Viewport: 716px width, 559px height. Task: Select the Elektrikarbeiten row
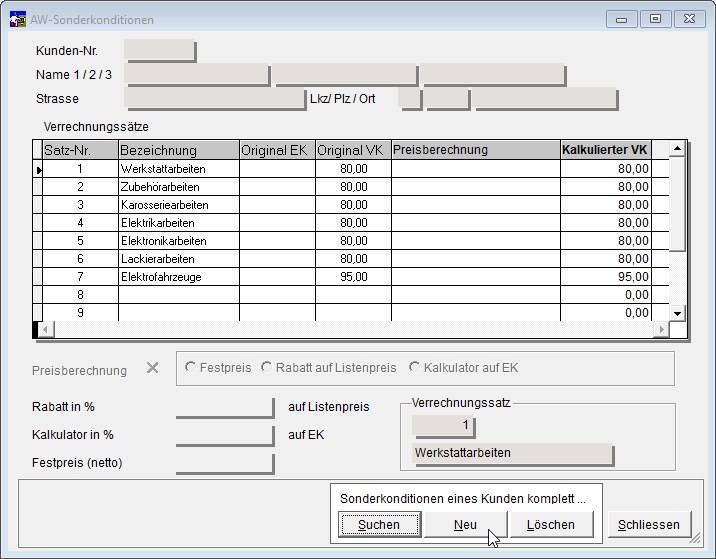351,223
